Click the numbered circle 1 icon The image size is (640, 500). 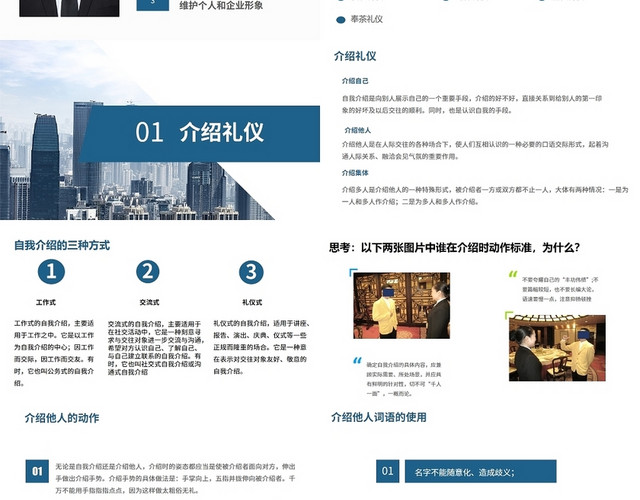coord(51,272)
